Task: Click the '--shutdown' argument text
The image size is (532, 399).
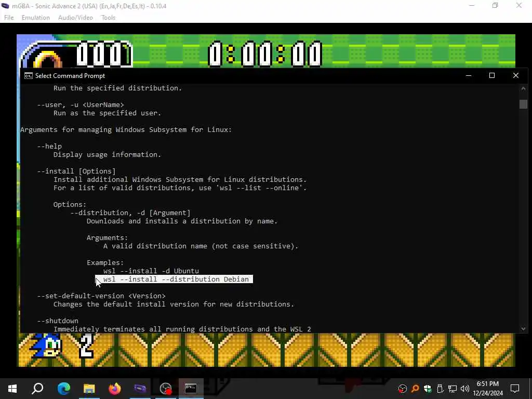Action: coord(58,321)
